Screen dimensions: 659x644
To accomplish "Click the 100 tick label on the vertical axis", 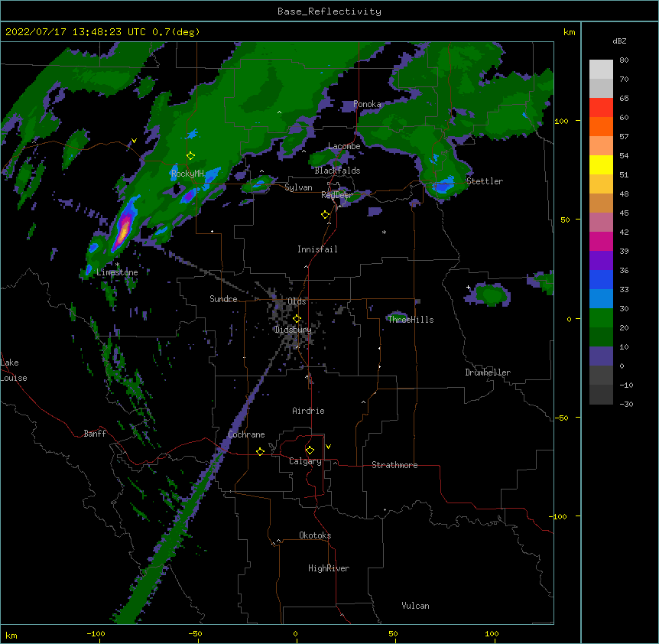I will [561, 121].
